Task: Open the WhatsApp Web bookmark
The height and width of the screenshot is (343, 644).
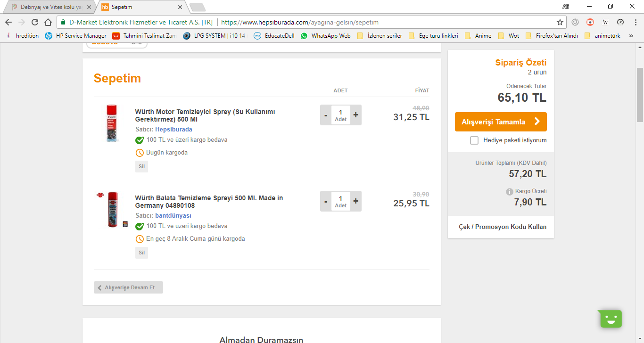Action: coord(325,36)
